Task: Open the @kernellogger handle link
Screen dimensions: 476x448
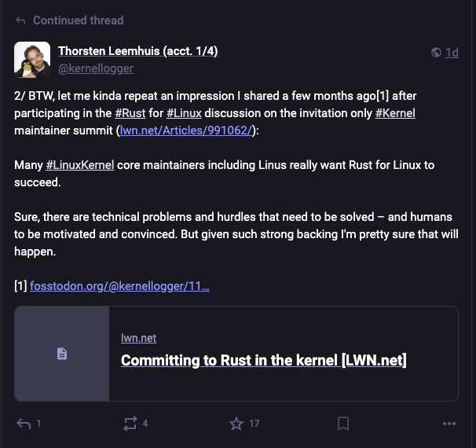Action: point(96,68)
